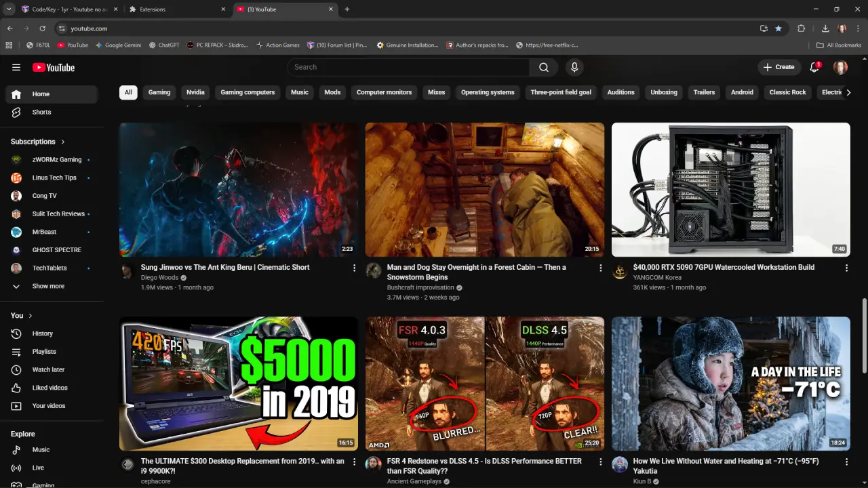Click the Create button
Screen dimensions: 868x488
click(x=778, y=67)
